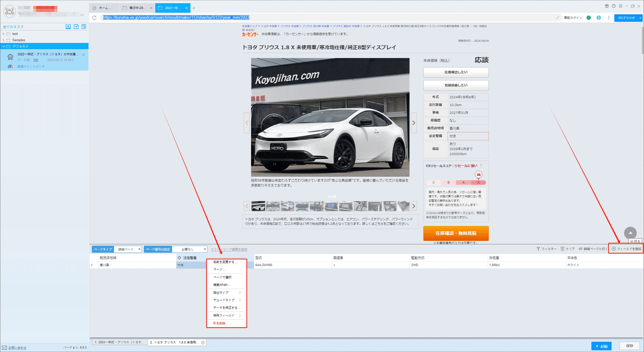This screenshot has height=352, width=644.
Task: Expand the Samples folder
Action: pyautogui.click(x=4, y=40)
